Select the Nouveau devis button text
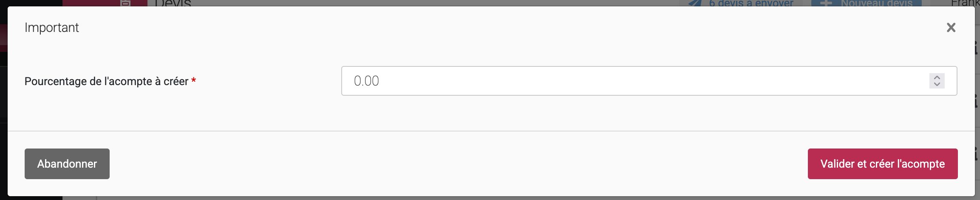 point(876,3)
